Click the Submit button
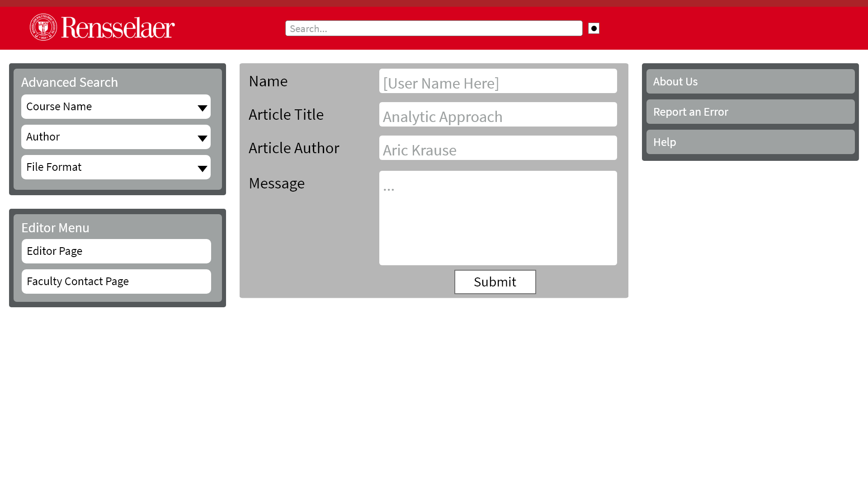Screen dimensions: 868x488 495,282
